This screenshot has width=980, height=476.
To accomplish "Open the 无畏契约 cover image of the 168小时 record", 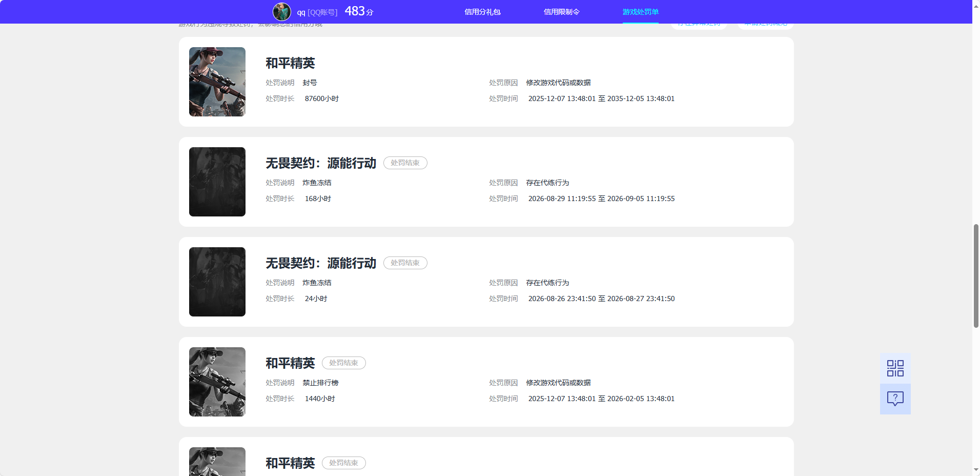I will coord(217,182).
